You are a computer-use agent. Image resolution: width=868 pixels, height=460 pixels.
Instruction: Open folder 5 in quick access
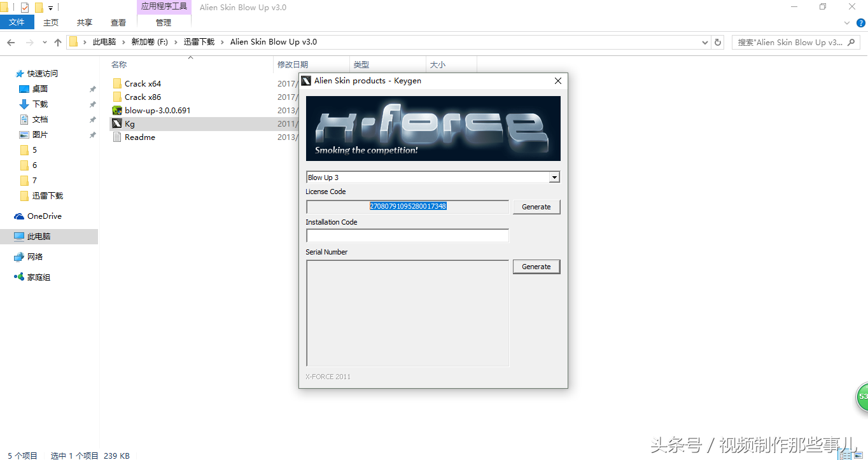(34, 150)
